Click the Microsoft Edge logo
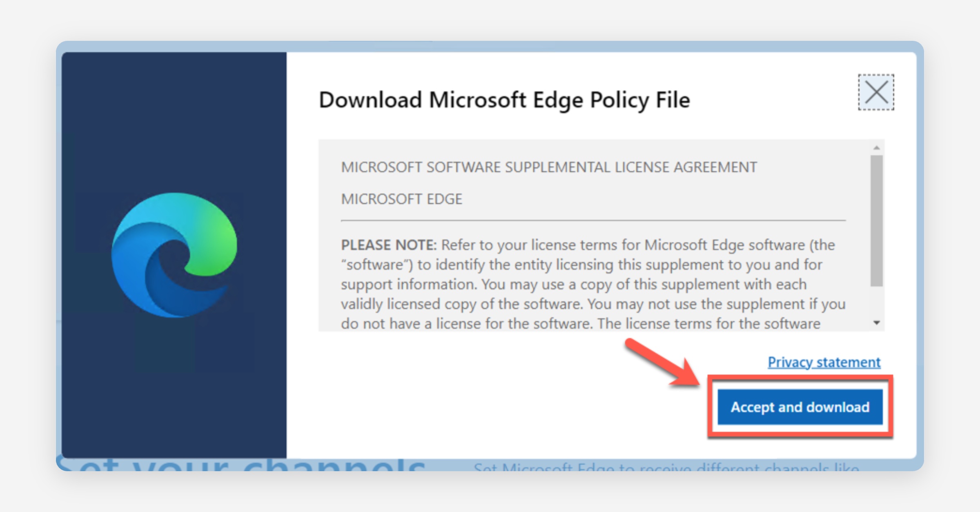This screenshot has width=980, height=512. (x=174, y=255)
